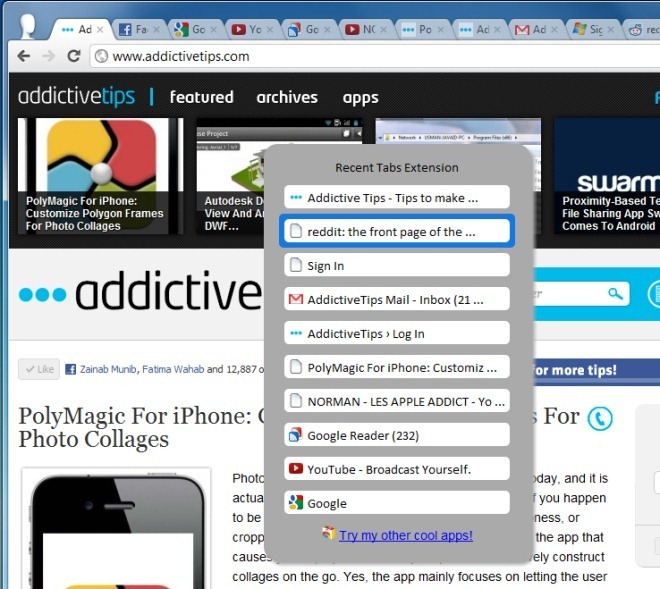The width and height of the screenshot is (660, 589).
Task: Click the browser back arrow
Action: [x=24, y=56]
